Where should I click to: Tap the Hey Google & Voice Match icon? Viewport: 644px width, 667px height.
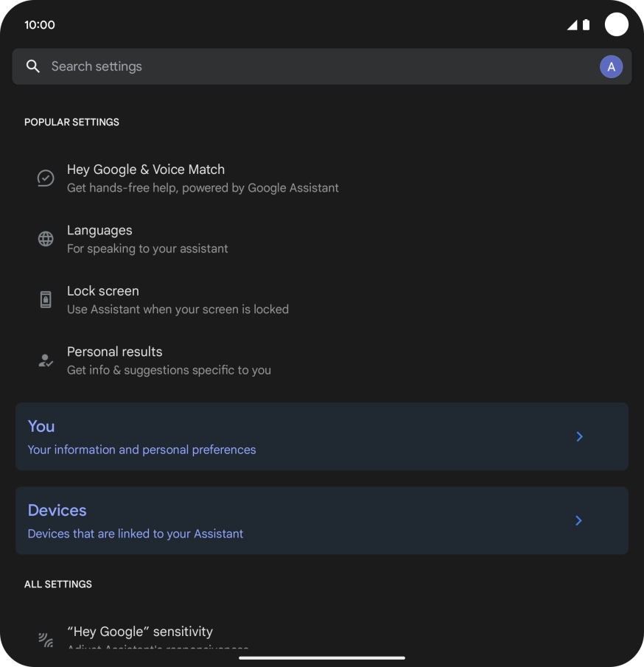pyautogui.click(x=46, y=178)
